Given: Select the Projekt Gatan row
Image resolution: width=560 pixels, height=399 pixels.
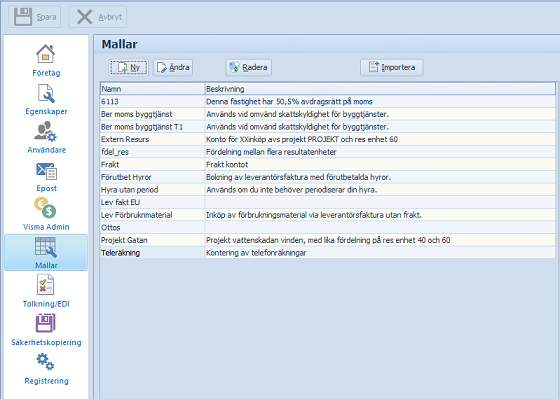Looking at the screenshot, I should point(328,240).
